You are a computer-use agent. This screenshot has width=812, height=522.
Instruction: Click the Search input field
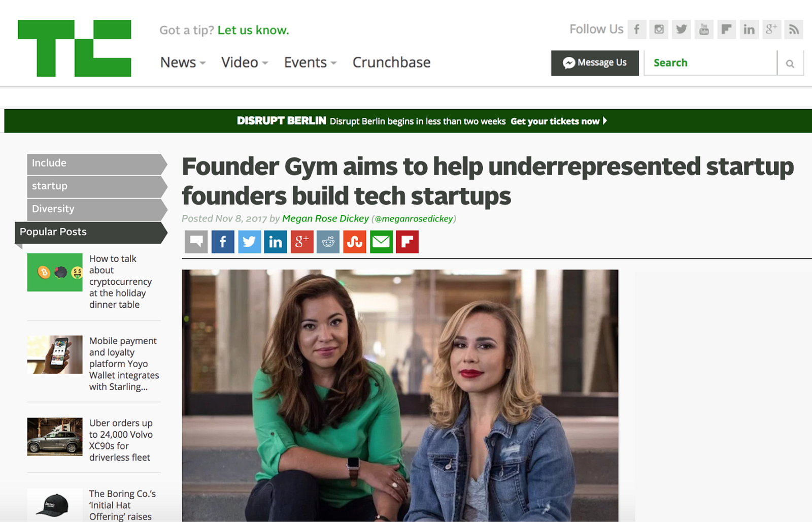[710, 63]
